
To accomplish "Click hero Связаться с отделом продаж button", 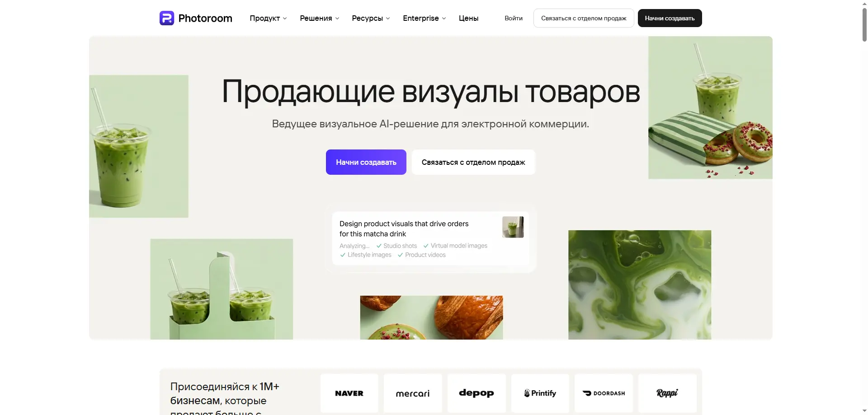I will [473, 162].
